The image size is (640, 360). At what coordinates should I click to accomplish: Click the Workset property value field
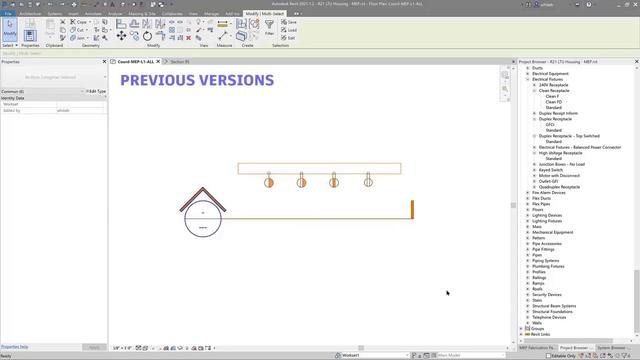pos(80,104)
